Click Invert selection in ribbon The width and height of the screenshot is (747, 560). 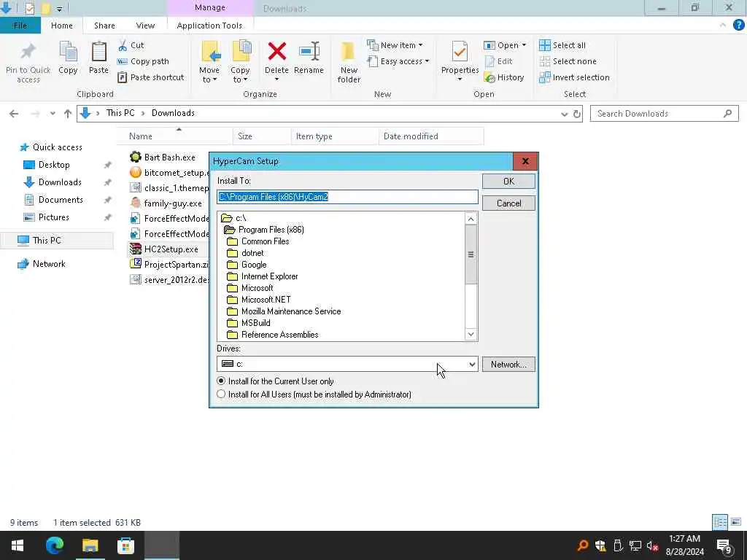click(574, 77)
